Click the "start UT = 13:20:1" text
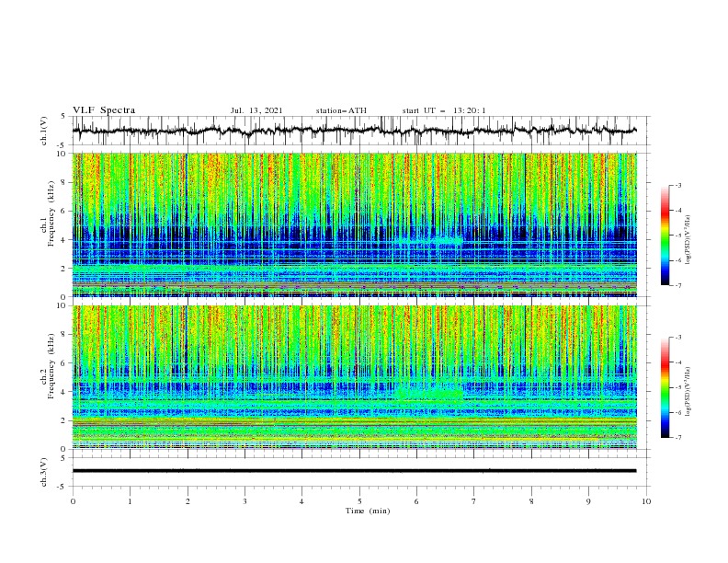Screen dimensions: 728x563 coord(444,110)
